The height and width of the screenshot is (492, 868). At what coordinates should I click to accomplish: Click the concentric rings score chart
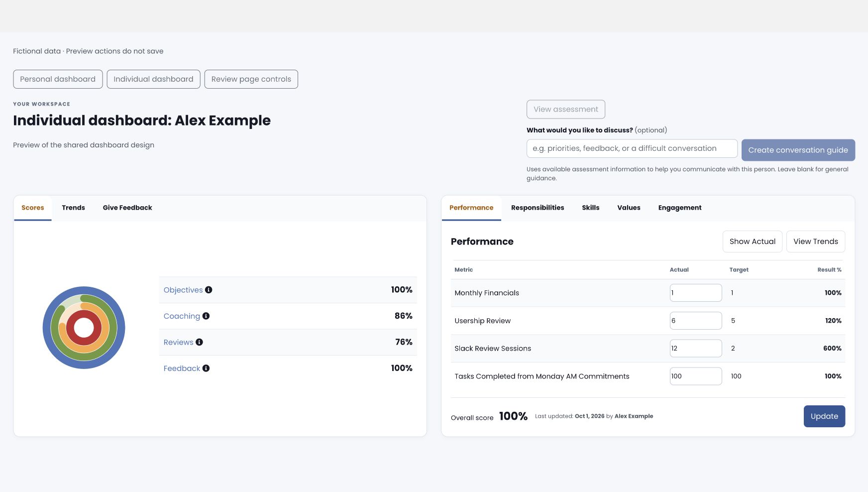[x=84, y=328]
